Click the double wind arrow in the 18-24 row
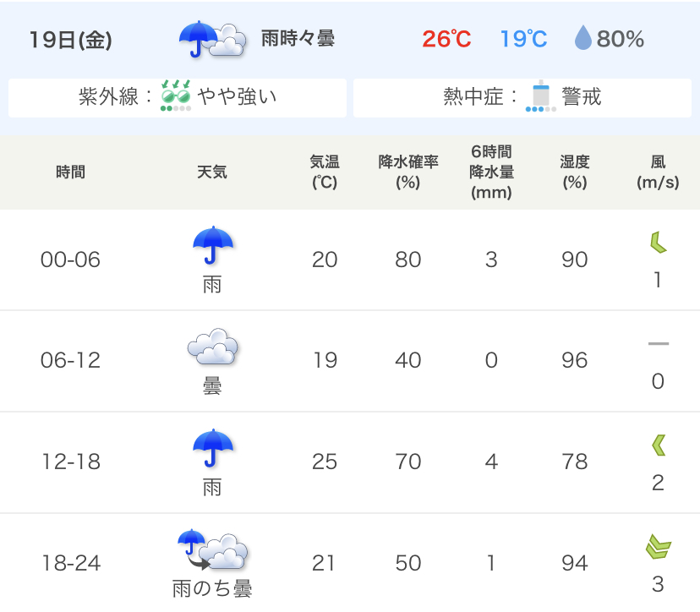Screen dimensions: 700x612 point(659,547)
